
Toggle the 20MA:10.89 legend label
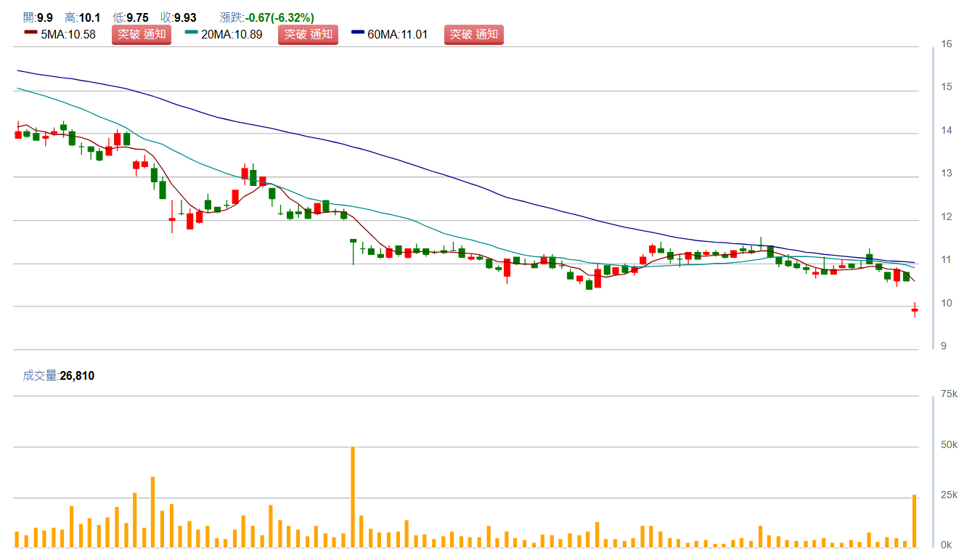[x=232, y=34]
